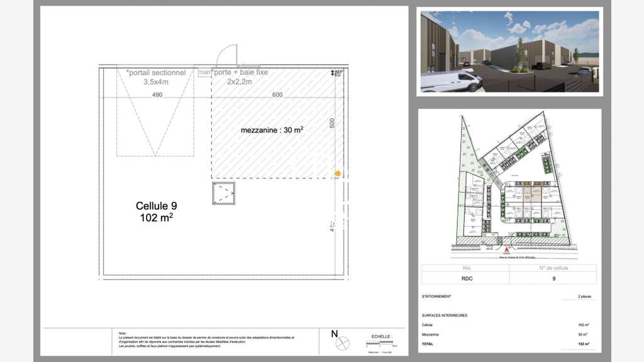
Task: Click the "490" width dimension
Action: click(157, 95)
